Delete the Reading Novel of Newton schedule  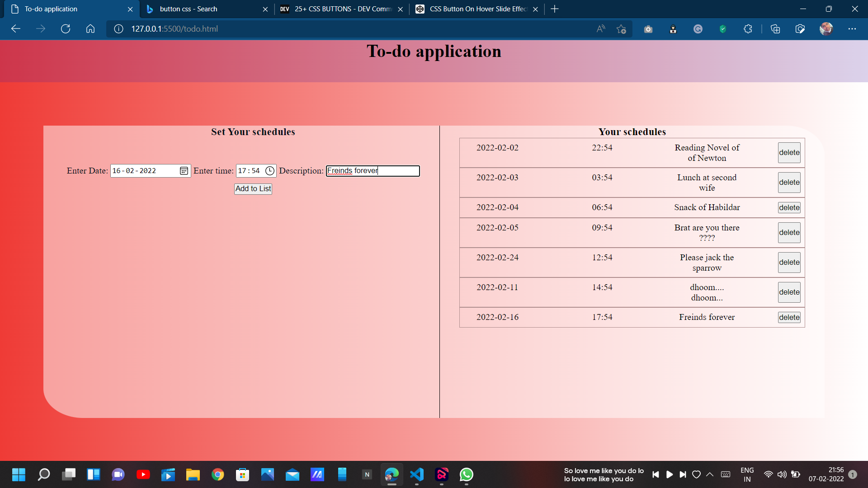click(789, 153)
